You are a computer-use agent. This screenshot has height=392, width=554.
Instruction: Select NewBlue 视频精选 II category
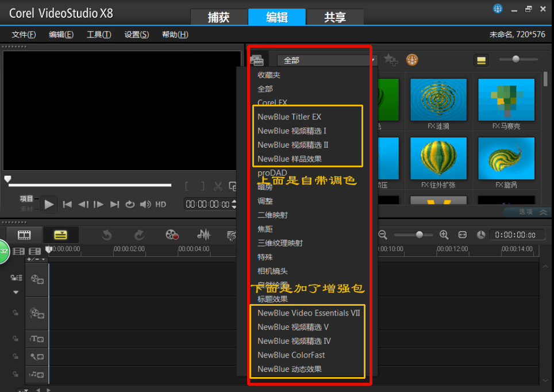pyautogui.click(x=293, y=145)
